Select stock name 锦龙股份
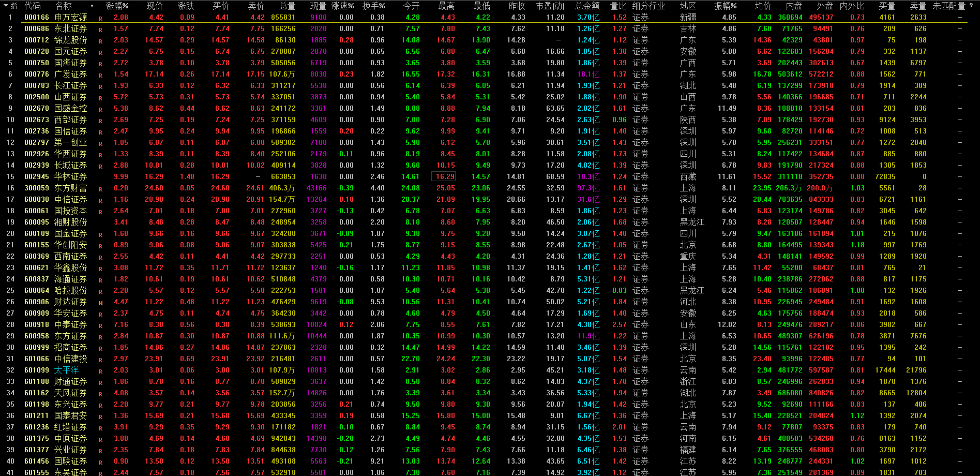Screen dimensions: 980x476 [x=71, y=40]
